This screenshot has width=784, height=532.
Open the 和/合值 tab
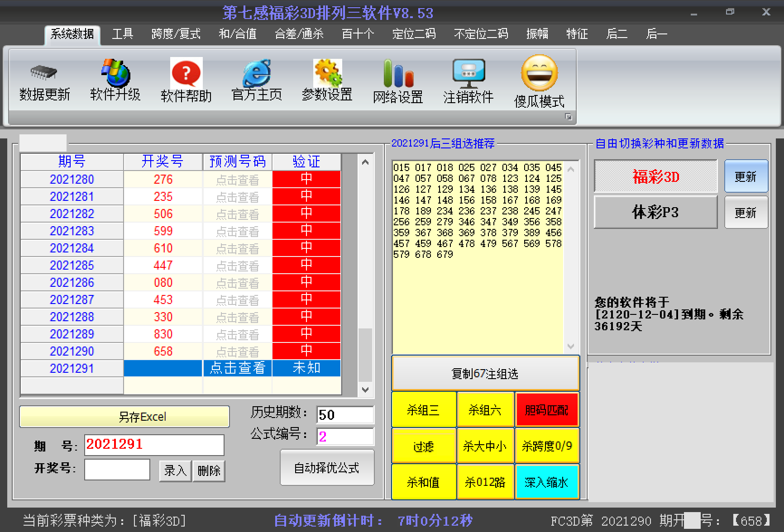pyautogui.click(x=237, y=34)
